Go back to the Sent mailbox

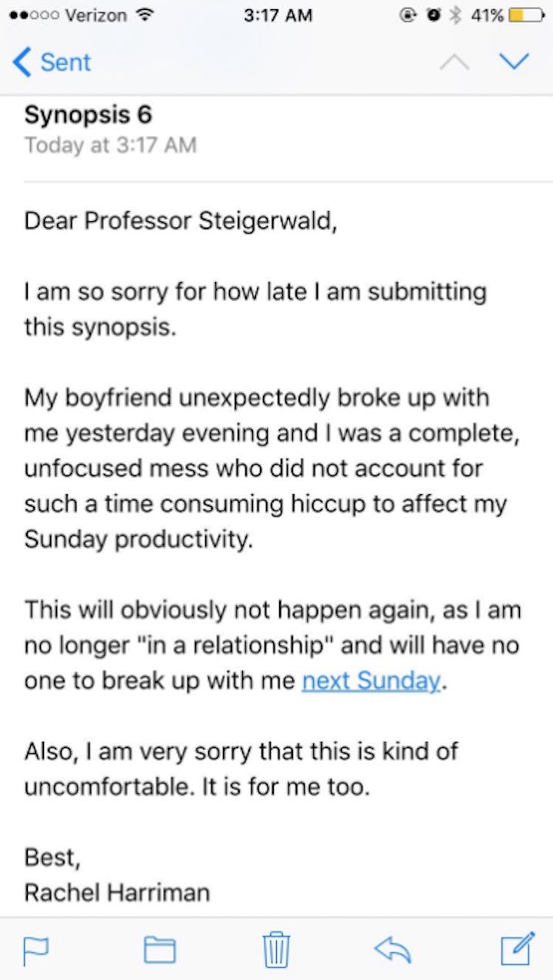pyautogui.click(x=52, y=62)
